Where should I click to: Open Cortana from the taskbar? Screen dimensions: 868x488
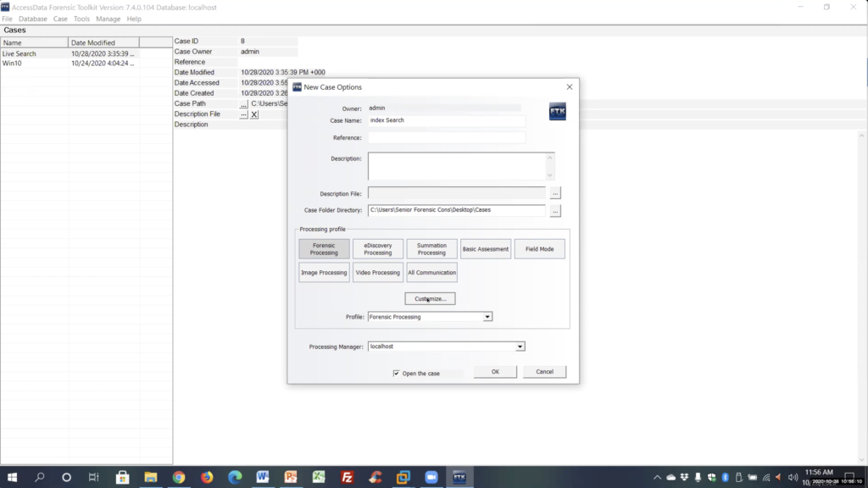coord(66,477)
